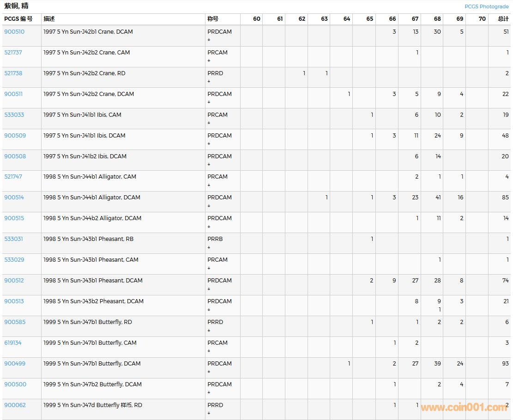This screenshot has height=420, width=513.
Task: Open PCGS number 900514 Alligator DCAM
Action: pyautogui.click(x=14, y=198)
